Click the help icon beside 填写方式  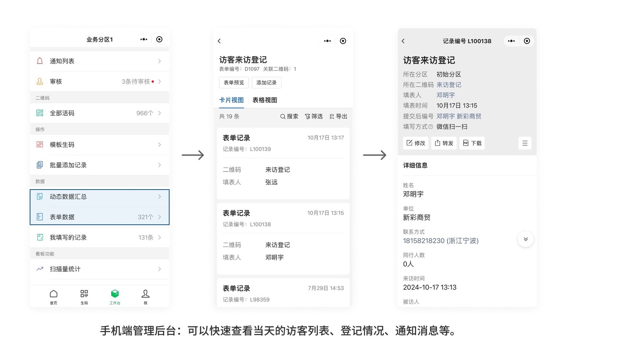431,127
